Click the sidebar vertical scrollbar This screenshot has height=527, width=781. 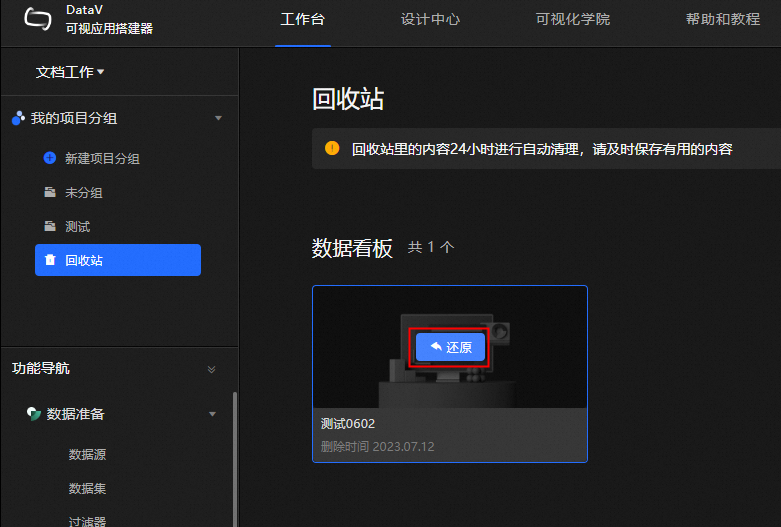pyautogui.click(x=235, y=458)
